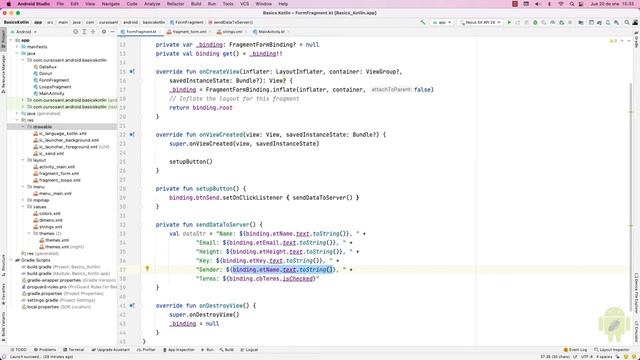Viewport: 640px width, 360px height.
Task: Open the Layout Inspector button
Action: pyautogui.click(x=611, y=350)
